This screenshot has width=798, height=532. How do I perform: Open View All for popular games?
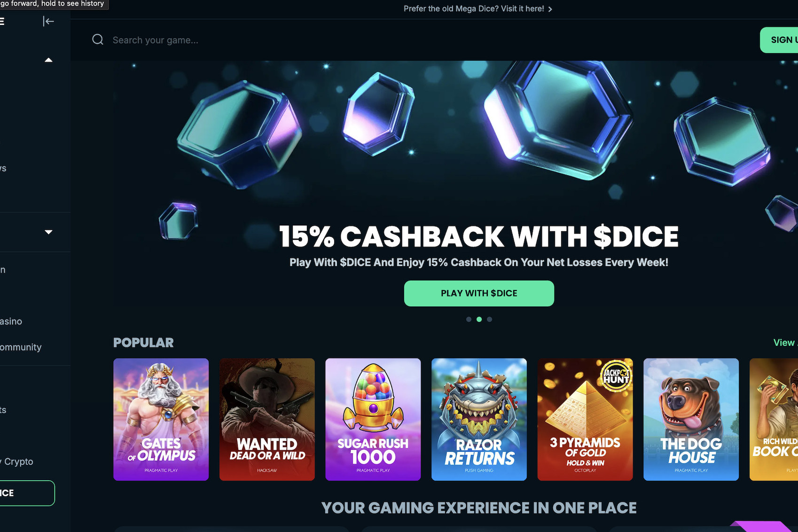(785, 343)
